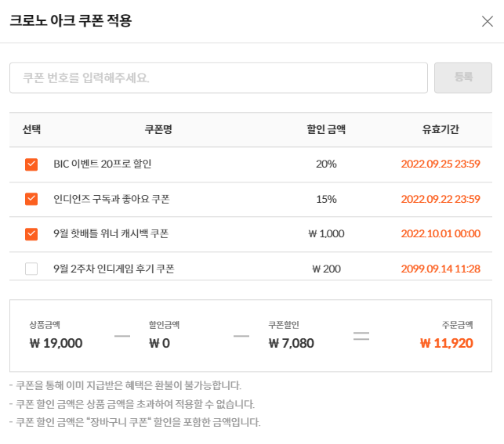Click the 유효기간 column header
The height and width of the screenshot is (444, 504).
pyautogui.click(x=441, y=129)
